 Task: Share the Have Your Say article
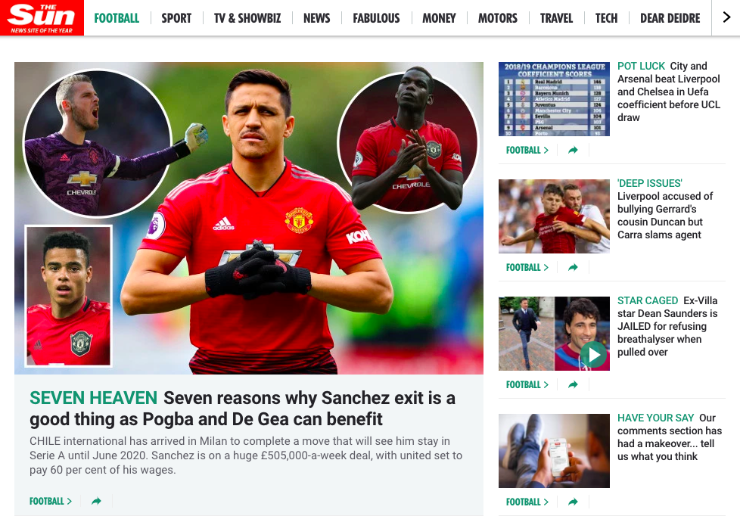click(573, 501)
